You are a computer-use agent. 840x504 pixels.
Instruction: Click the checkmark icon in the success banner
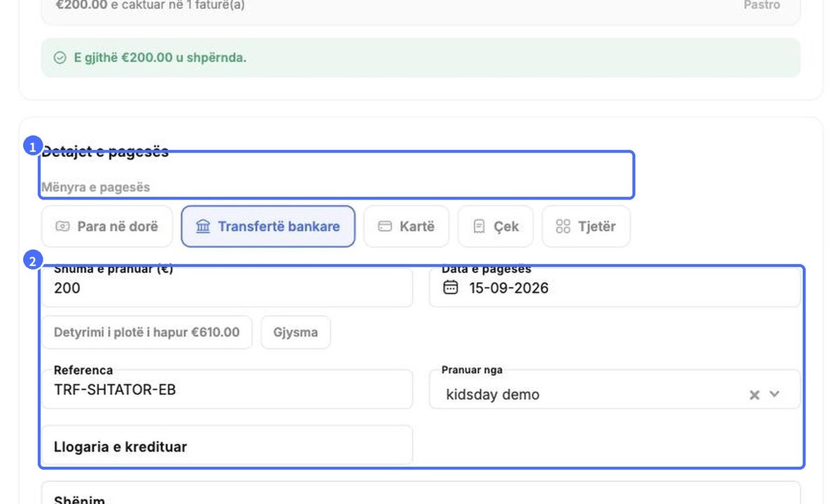60,57
